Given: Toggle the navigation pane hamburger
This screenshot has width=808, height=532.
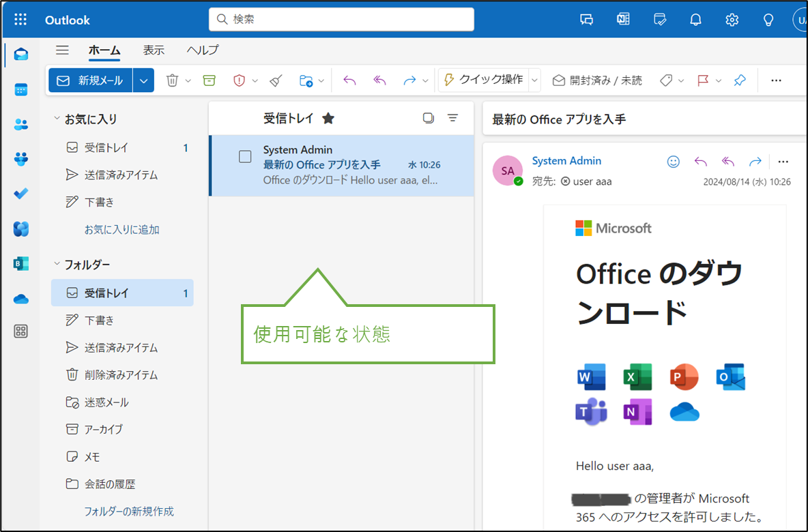Looking at the screenshot, I should point(62,50).
